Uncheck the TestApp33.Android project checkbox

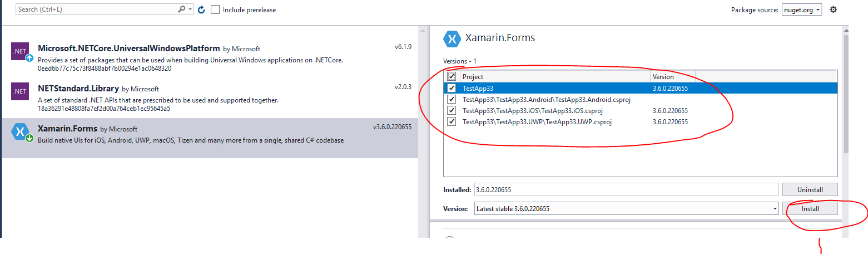click(452, 99)
